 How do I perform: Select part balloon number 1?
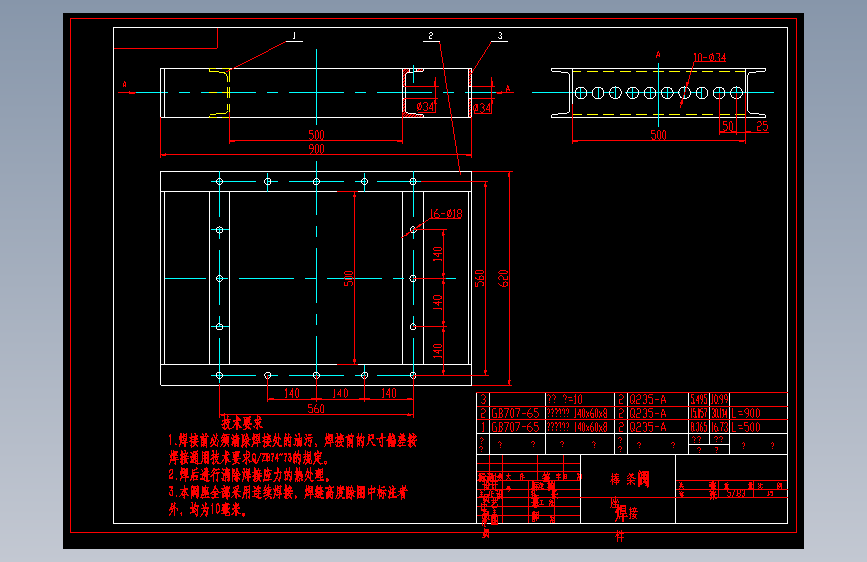[294, 36]
